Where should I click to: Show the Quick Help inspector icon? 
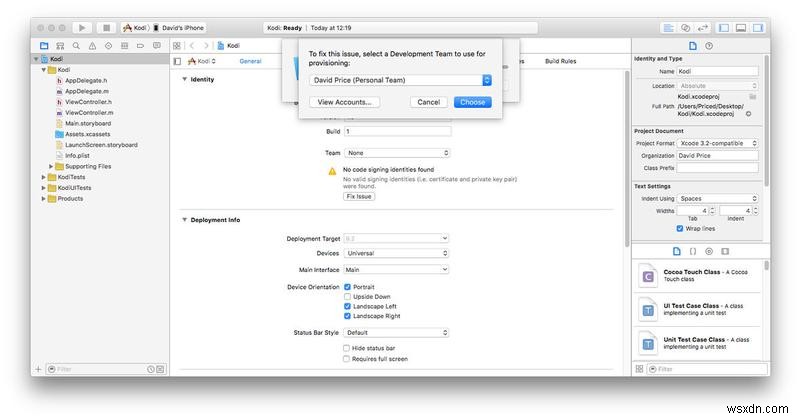tap(709, 45)
